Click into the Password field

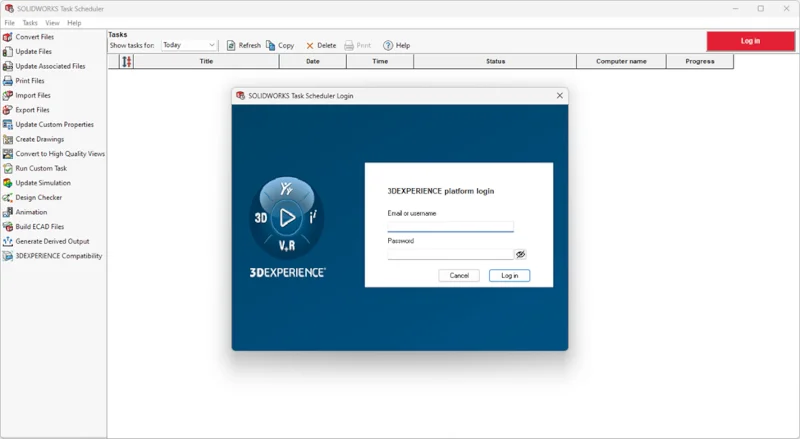coord(448,254)
